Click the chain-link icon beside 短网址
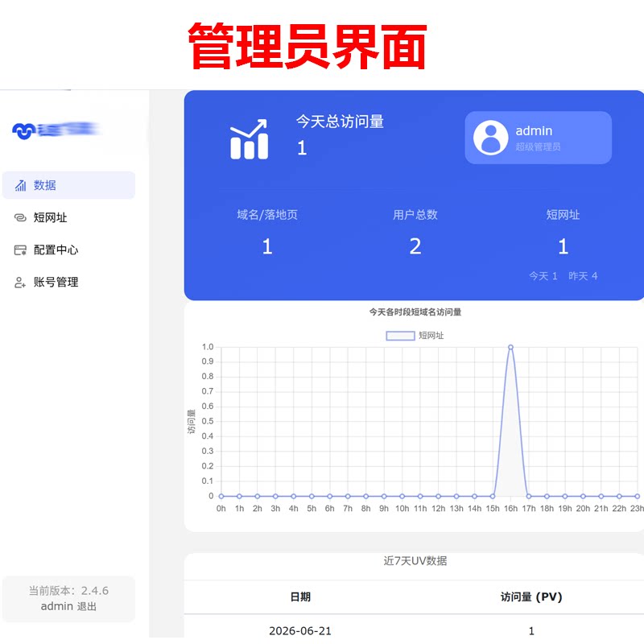Viewport: 644px width, 644px height. 20,217
